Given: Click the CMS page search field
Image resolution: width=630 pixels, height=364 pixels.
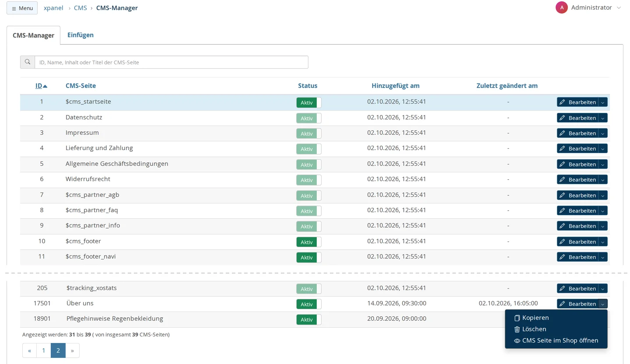Looking at the screenshot, I should coord(171,62).
